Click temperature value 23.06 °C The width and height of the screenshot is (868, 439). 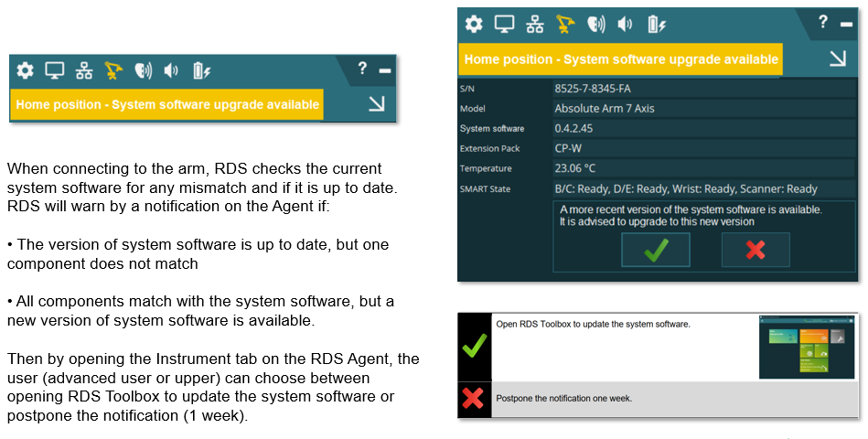pyautogui.click(x=575, y=168)
